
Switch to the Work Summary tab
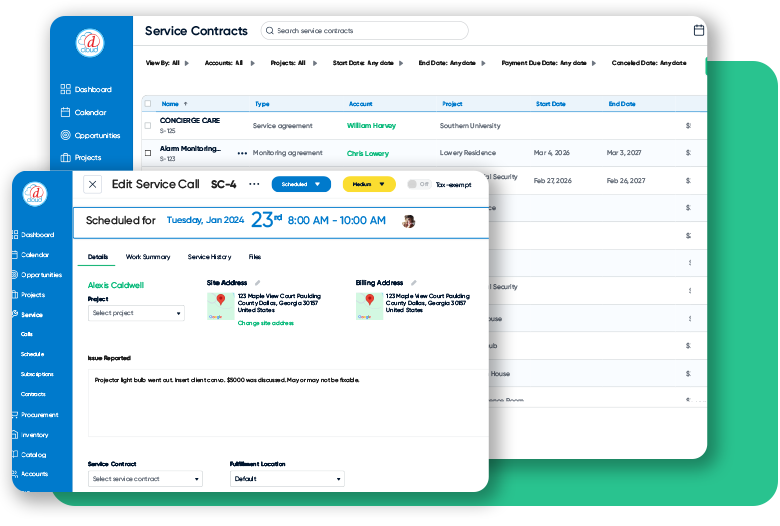tap(148, 257)
